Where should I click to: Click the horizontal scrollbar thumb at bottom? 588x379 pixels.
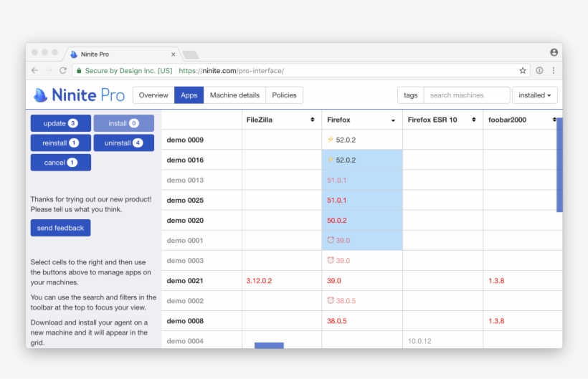269,345
